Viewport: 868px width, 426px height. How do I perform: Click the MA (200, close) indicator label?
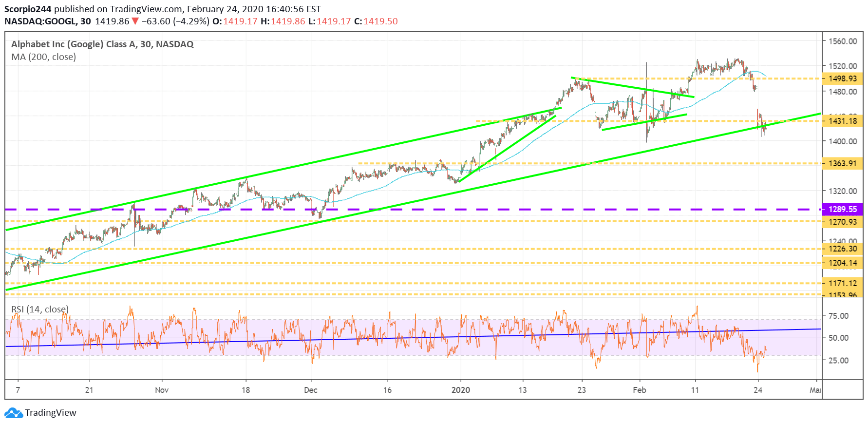click(x=44, y=57)
